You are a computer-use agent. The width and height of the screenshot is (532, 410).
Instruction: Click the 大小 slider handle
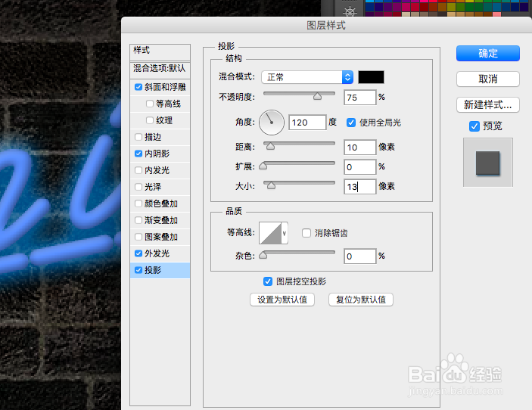271,185
